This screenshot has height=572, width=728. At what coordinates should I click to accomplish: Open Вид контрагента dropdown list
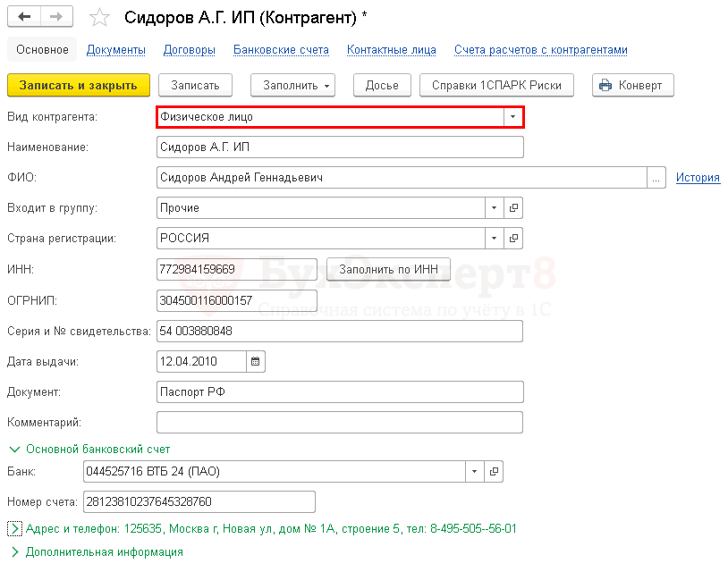coord(512,117)
